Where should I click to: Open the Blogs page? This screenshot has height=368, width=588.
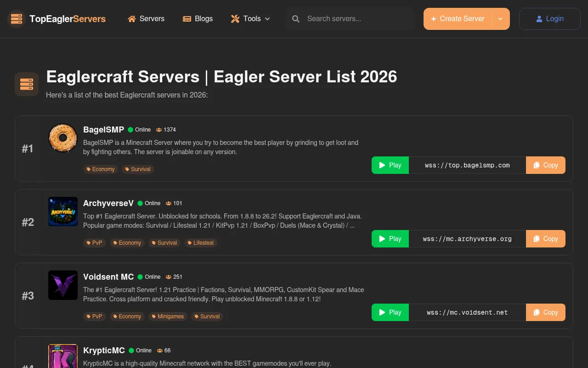pyautogui.click(x=198, y=19)
